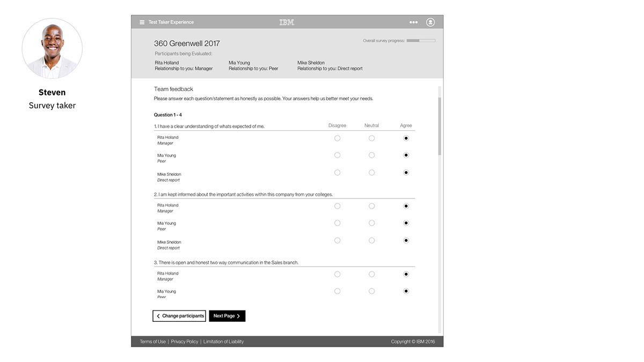The width and height of the screenshot is (644, 362).
Task: Select Neutral for Mia Young, question 1
Action: pos(371,156)
